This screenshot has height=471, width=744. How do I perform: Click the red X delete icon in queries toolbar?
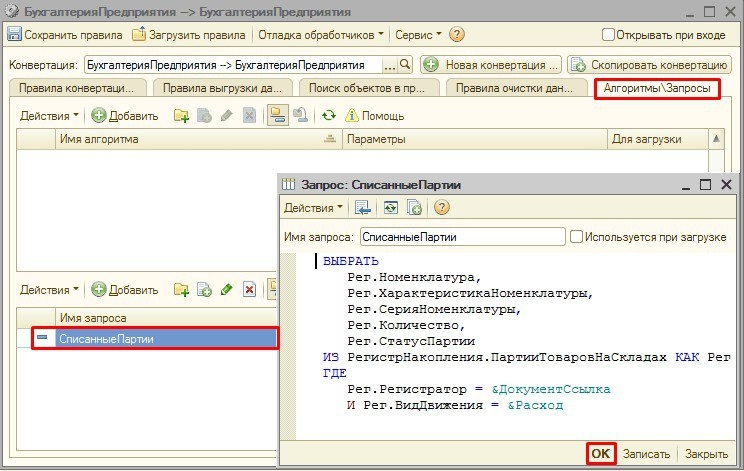[249, 290]
